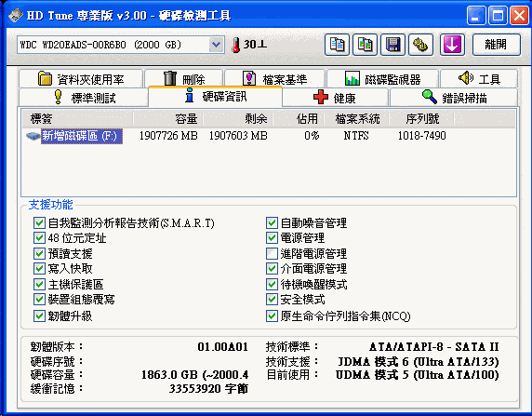Toggle the 48 位元定址 checkbox
Image resolution: width=532 pixels, height=416 pixels.
(39, 238)
